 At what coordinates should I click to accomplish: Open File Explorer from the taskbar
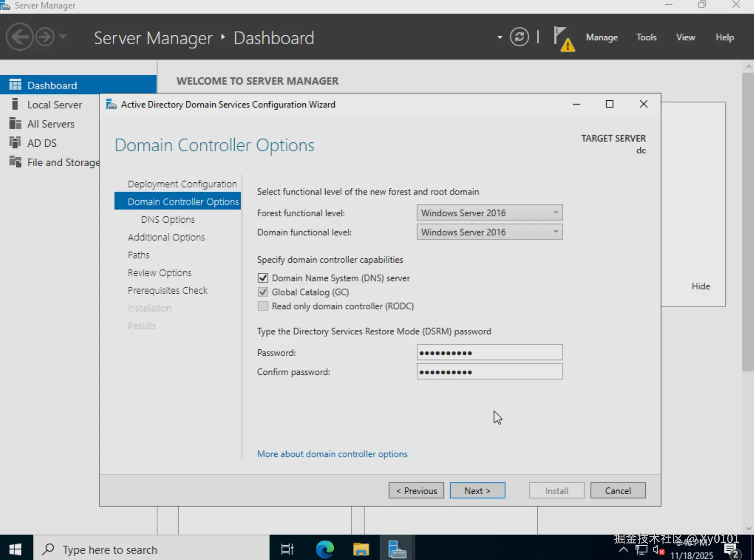click(x=361, y=549)
